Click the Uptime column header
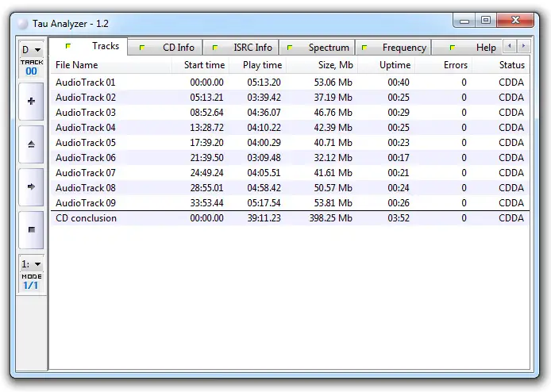Screen dimensions: 551x392 point(386,65)
